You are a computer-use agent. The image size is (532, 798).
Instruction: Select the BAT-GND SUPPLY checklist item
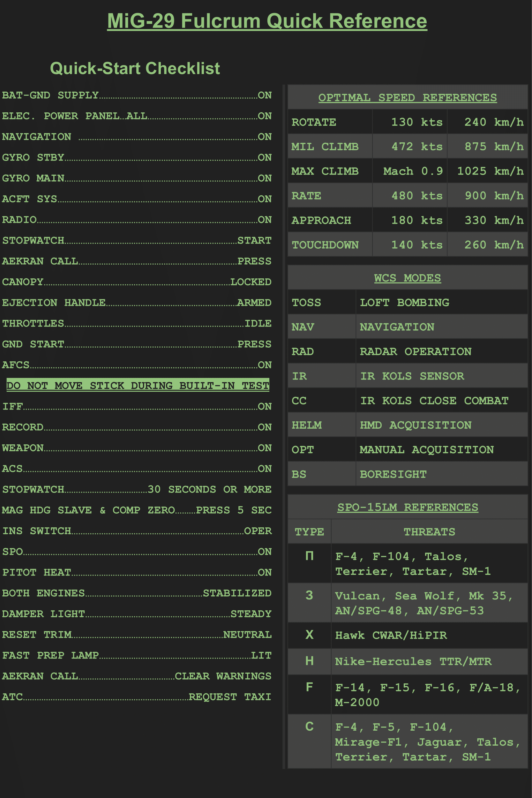click(x=136, y=95)
